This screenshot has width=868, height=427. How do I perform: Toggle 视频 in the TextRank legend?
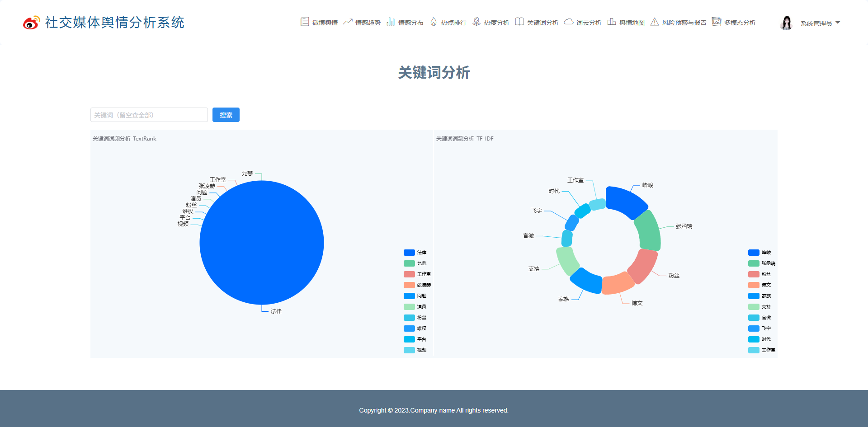[415, 350]
